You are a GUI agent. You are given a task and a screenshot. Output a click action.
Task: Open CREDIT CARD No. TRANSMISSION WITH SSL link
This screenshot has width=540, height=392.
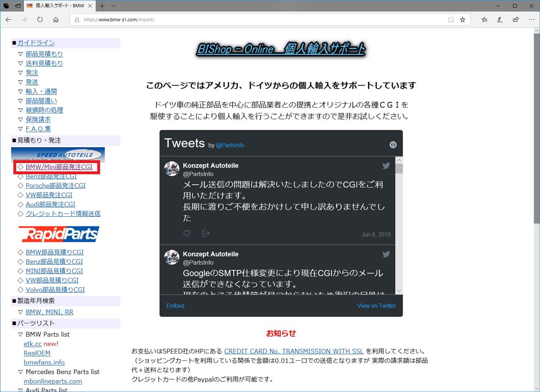[294, 351]
